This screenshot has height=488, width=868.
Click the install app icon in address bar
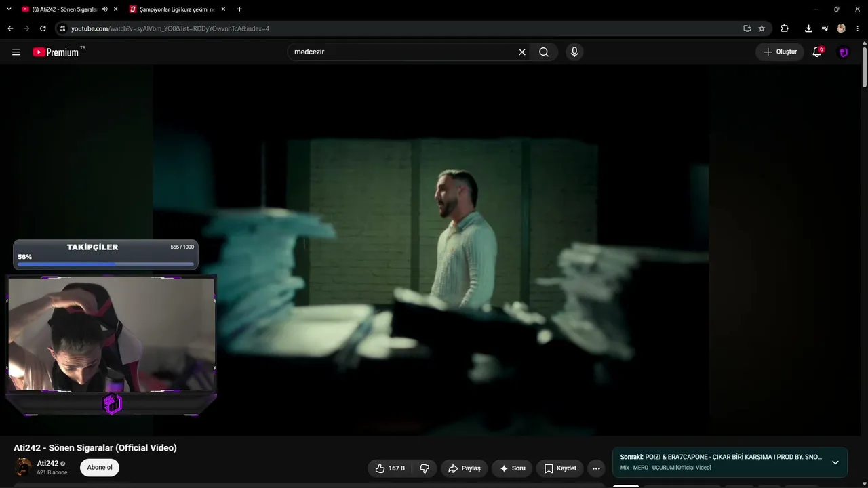tap(747, 28)
